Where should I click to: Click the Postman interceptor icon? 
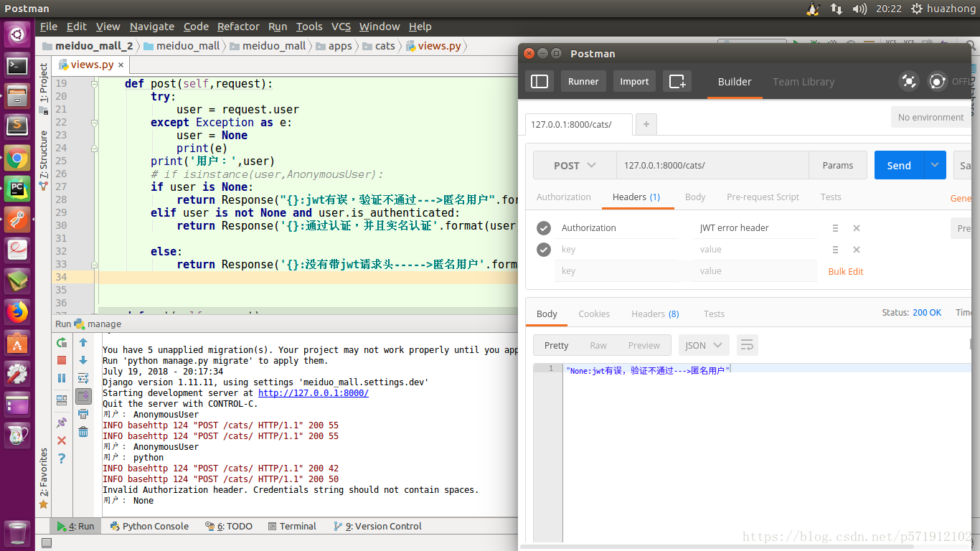[x=909, y=82]
